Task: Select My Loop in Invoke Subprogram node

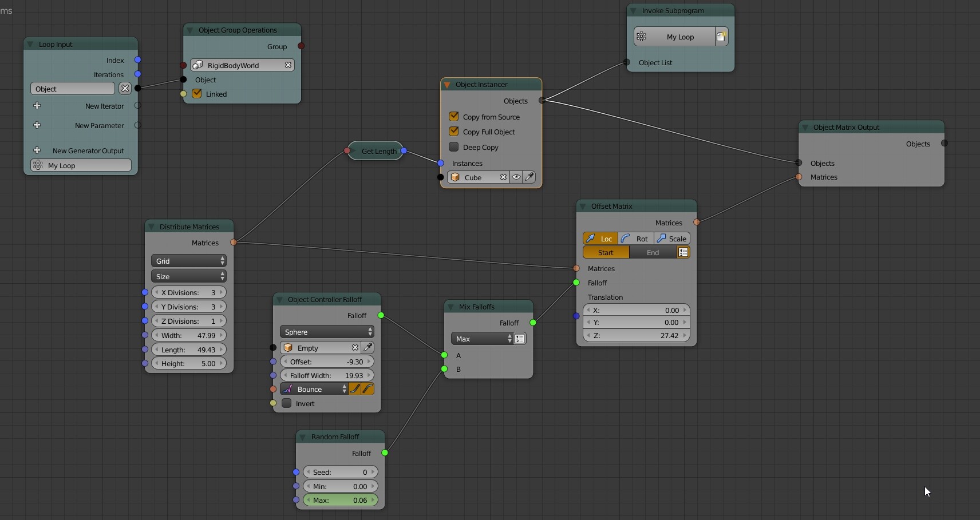Action: tap(675, 37)
